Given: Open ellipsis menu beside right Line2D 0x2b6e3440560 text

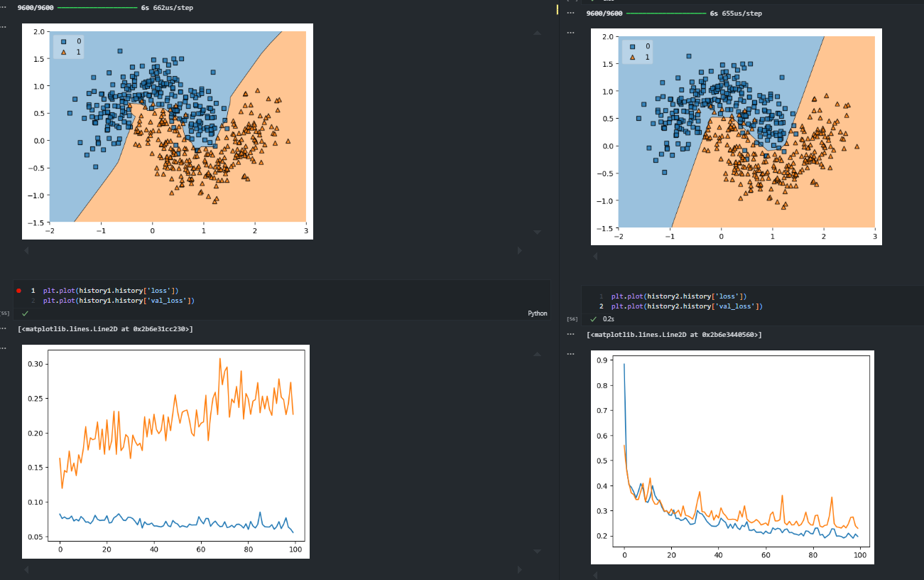Looking at the screenshot, I should [570, 334].
